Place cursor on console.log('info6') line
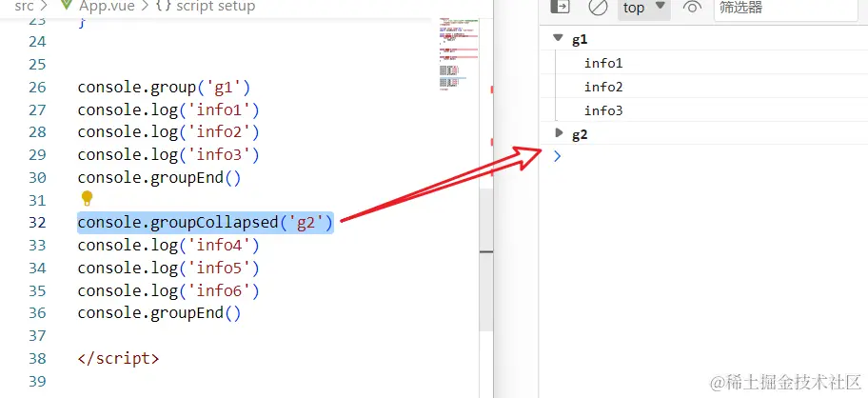Screen dimensions: 868x398 pos(168,290)
